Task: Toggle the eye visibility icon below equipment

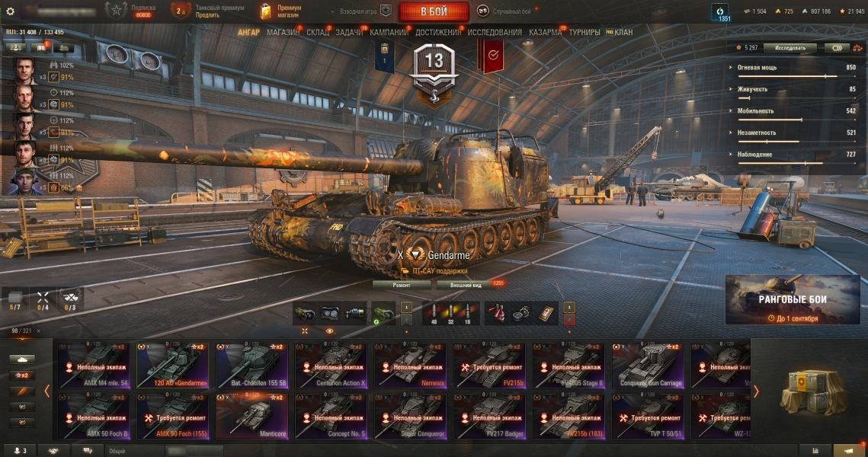Action: 329,331
